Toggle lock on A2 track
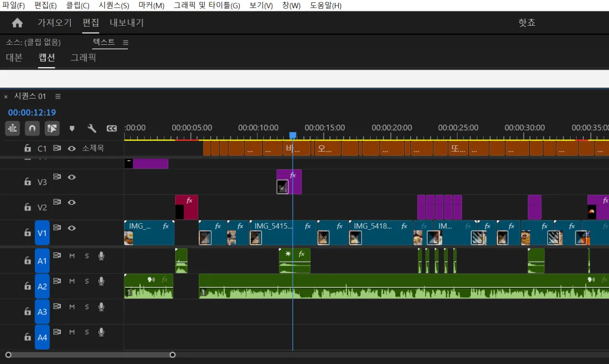The height and width of the screenshot is (364, 609). click(28, 286)
